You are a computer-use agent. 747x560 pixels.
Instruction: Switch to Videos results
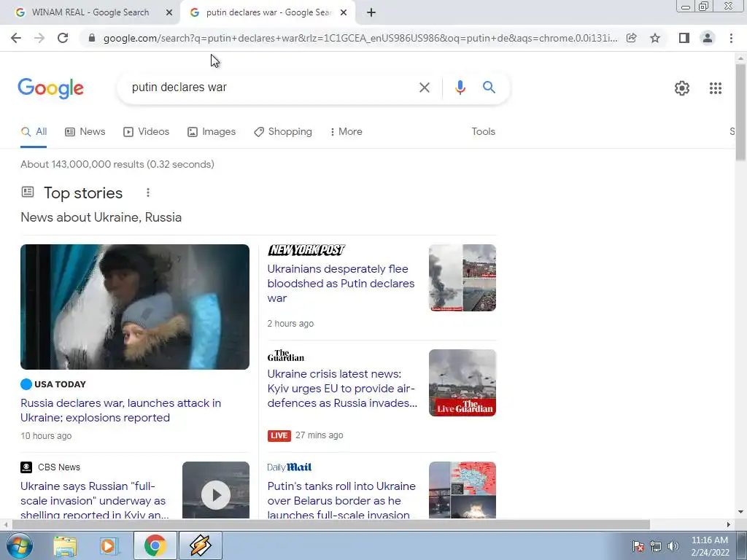[x=146, y=132]
